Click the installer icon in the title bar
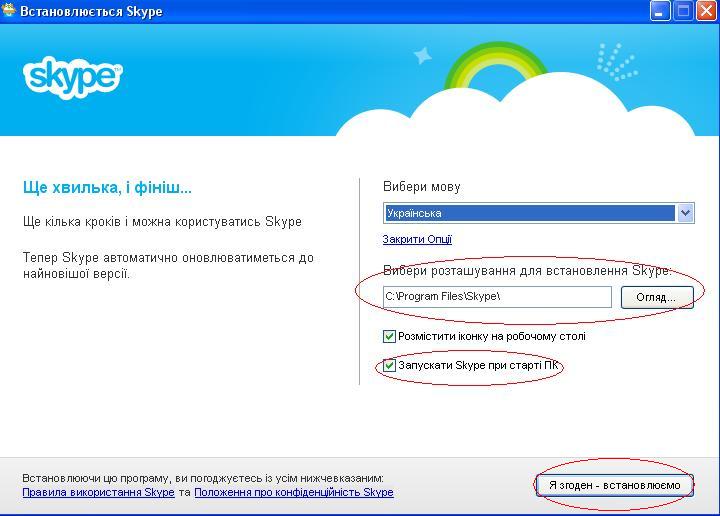This screenshot has width=720, height=516. 8,10
